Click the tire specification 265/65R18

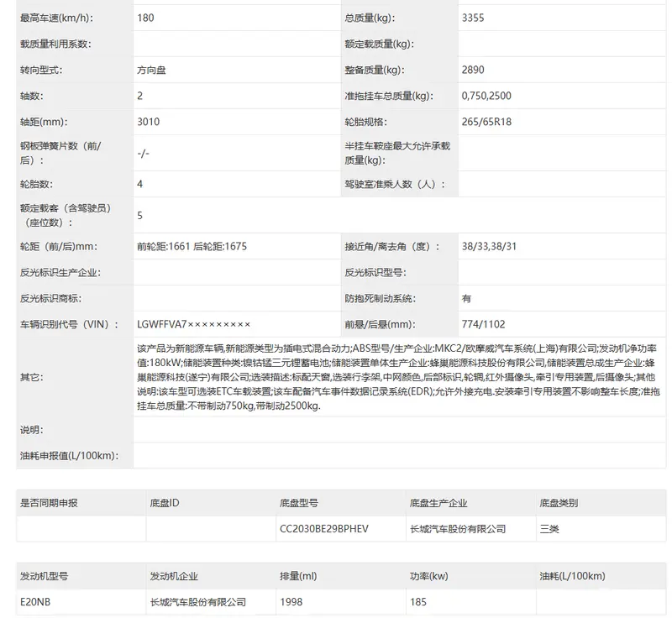coord(486,122)
